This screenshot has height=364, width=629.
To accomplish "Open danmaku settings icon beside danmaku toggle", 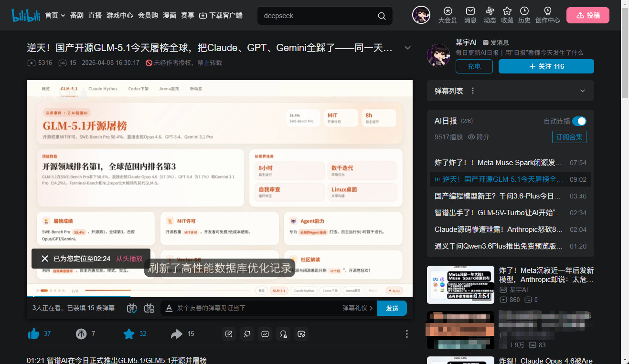I will (x=149, y=308).
